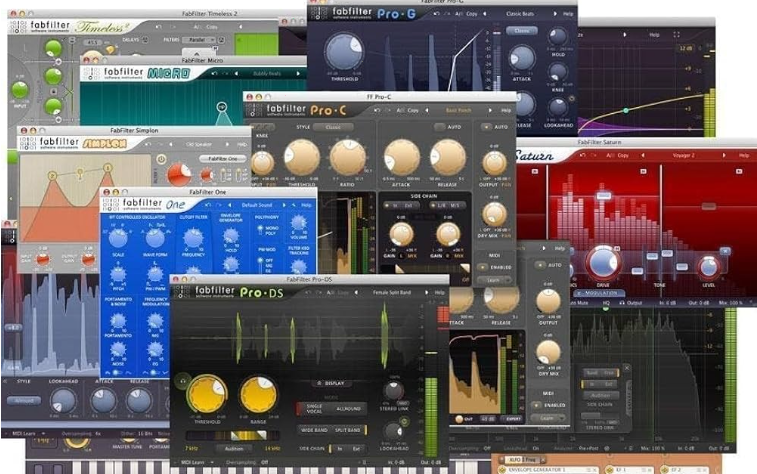Screen dimensions: 757x474
Task: Toggle Auto release in Pro-C
Action: click(439, 127)
